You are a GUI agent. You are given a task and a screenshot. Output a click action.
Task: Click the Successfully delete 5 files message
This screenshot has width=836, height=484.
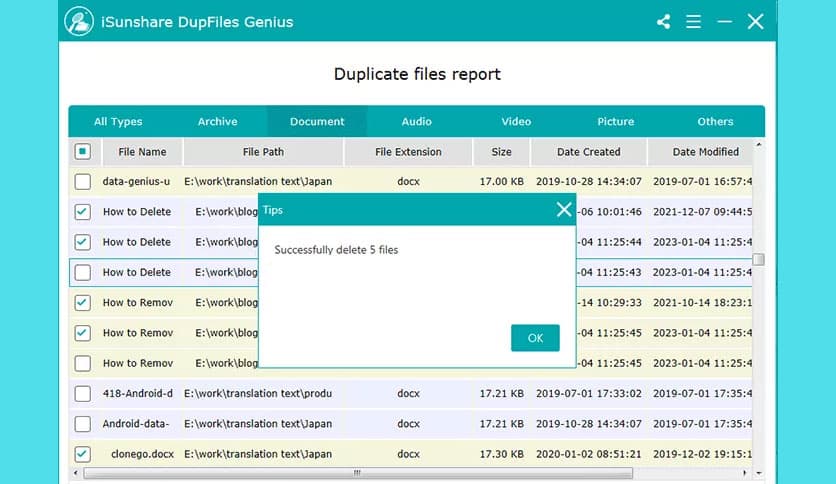coord(336,250)
